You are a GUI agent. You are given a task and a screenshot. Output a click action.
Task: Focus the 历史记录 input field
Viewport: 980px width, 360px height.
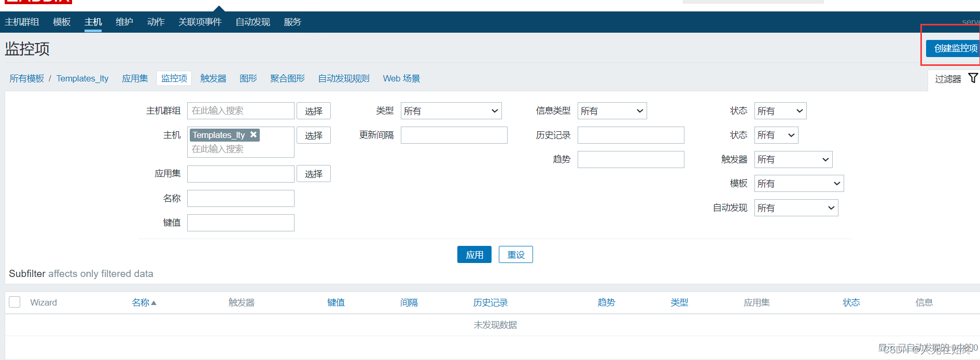point(631,135)
